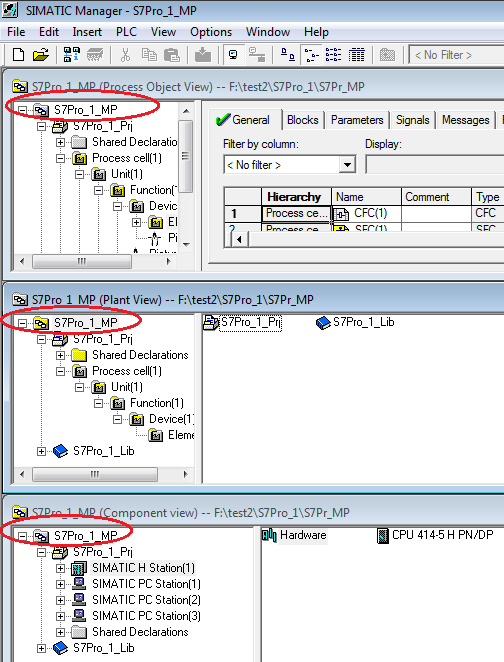Collapse Process cell(1) in Plant View tree
504x662 pixels.
coord(60,372)
